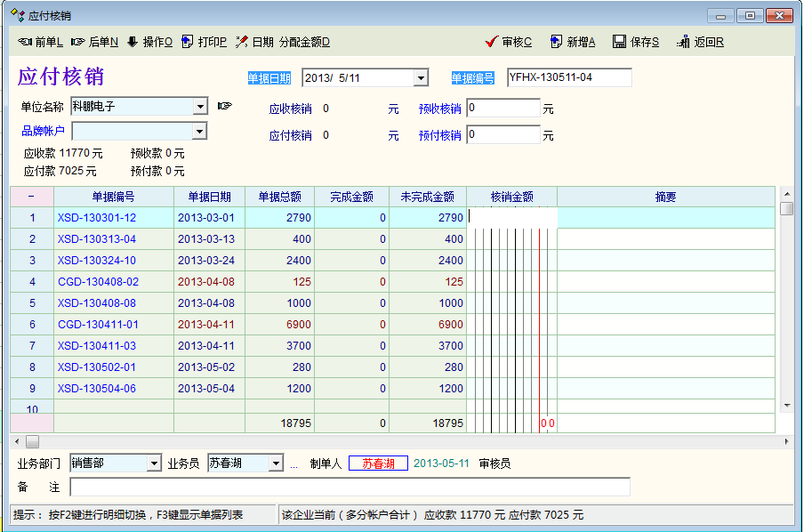804x532 pixels.
Task: Click the horizontal scrollbar thumb below the table
Action: tap(32, 441)
